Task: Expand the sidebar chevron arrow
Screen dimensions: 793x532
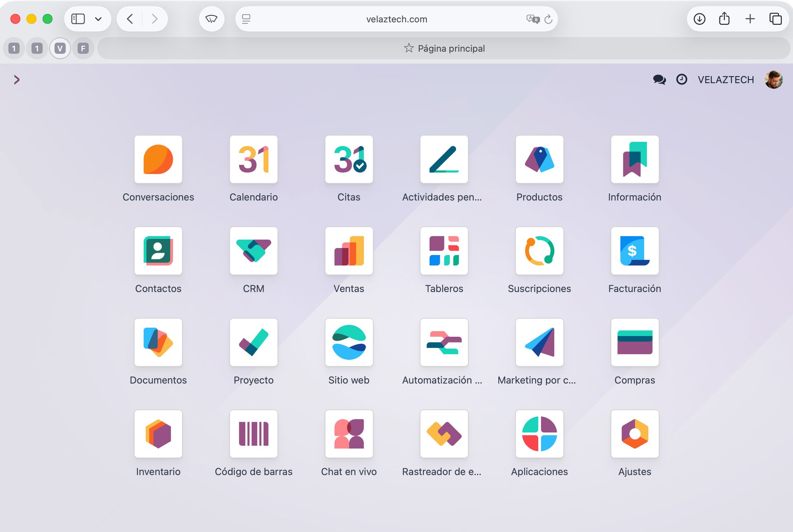Action: (17, 80)
